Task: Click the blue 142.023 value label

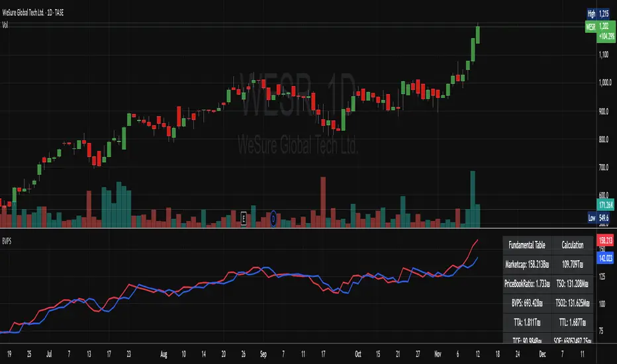Action: click(x=606, y=258)
